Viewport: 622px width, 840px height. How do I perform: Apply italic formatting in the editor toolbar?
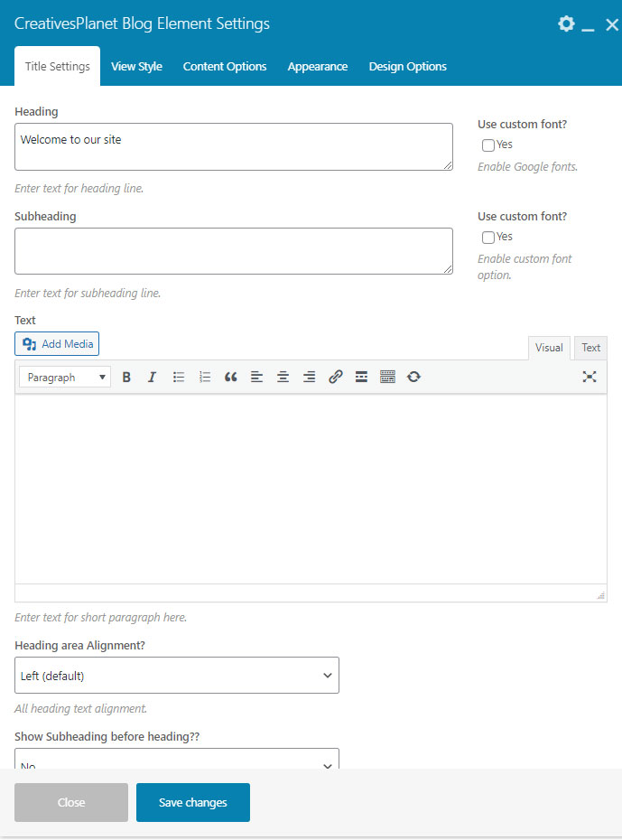(x=152, y=378)
